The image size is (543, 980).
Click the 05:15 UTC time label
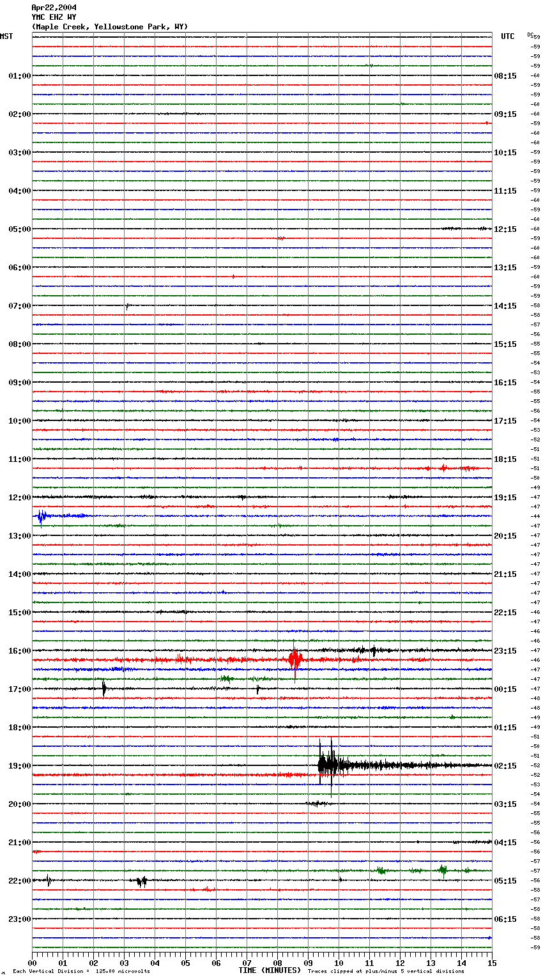pyautogui.click(x=505, y=881)
